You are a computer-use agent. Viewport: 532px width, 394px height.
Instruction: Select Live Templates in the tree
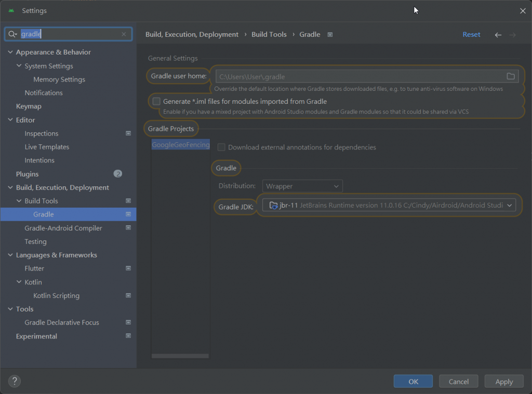coord(47,147)
